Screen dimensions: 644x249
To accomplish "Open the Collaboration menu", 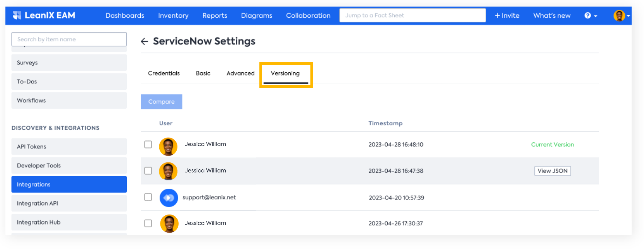I will (x=308, y=15).
